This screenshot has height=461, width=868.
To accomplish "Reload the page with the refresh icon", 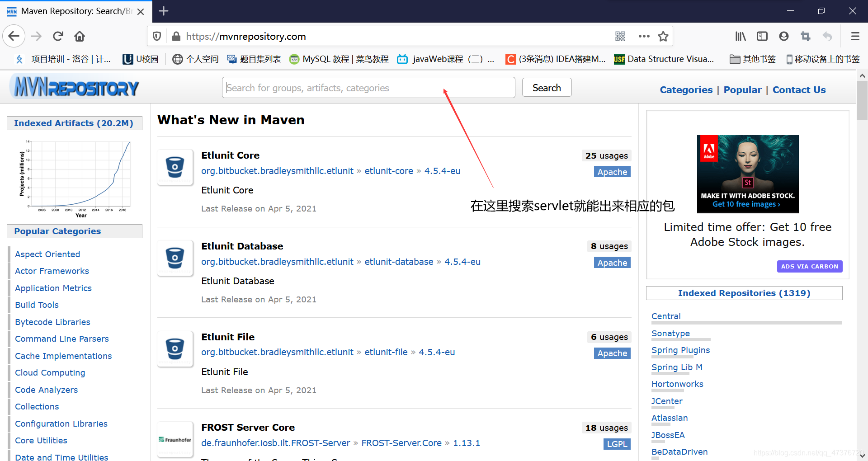I will 58,36.
